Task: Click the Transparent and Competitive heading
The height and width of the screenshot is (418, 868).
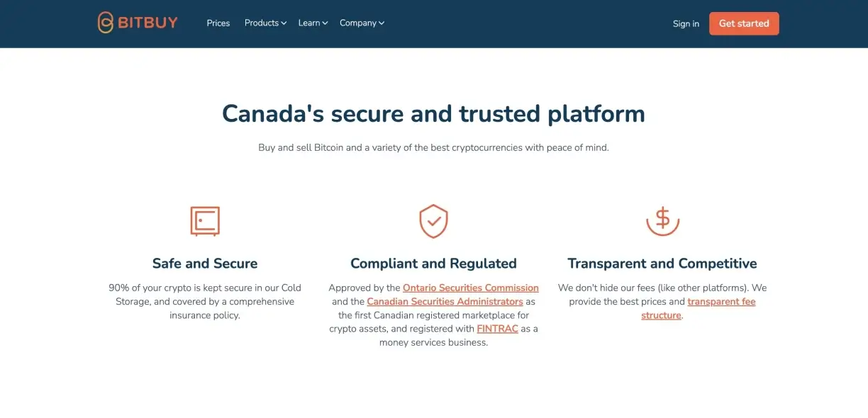Action: [x=662, y=264]
